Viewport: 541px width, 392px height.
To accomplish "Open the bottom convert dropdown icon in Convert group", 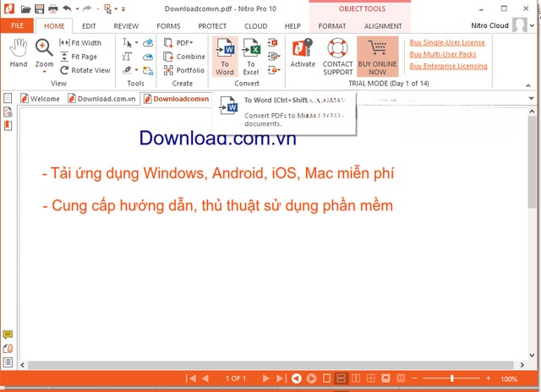I will tap(274, 70).
